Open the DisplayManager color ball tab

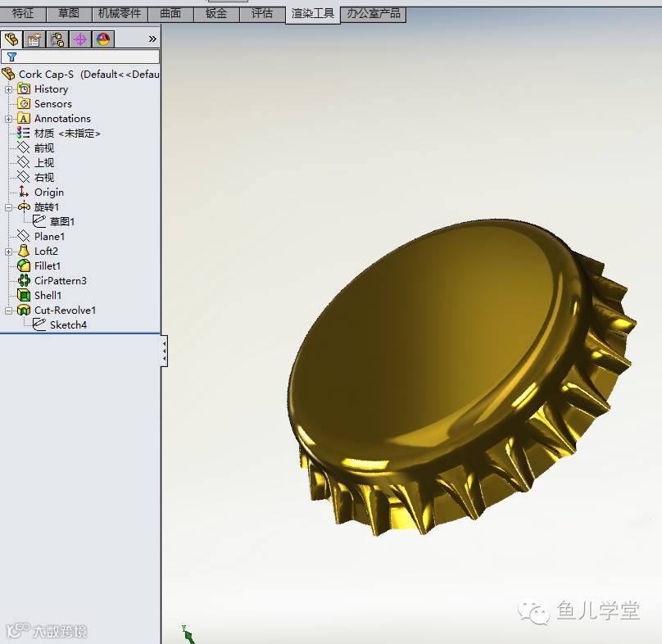pos(103,39)
